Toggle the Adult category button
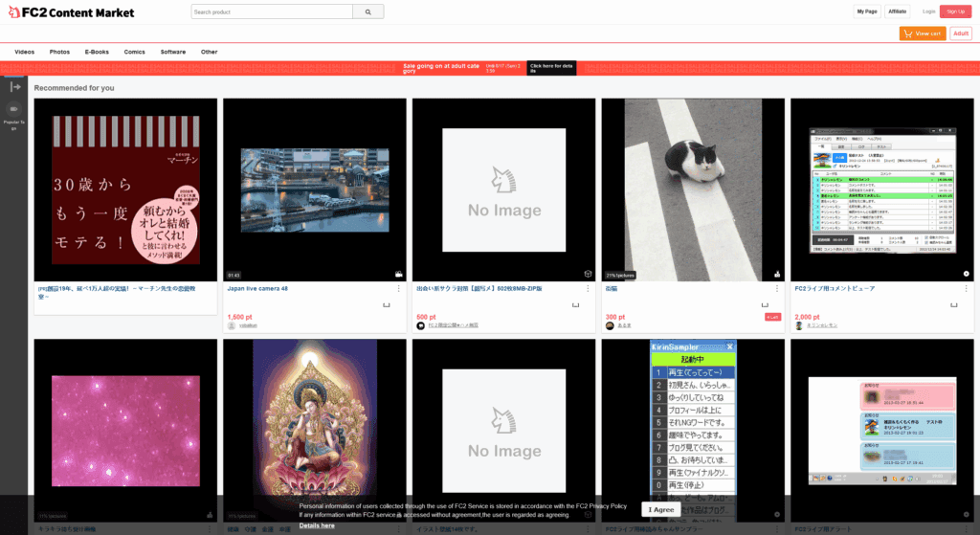The image size is (980, 535). point(961,33)
